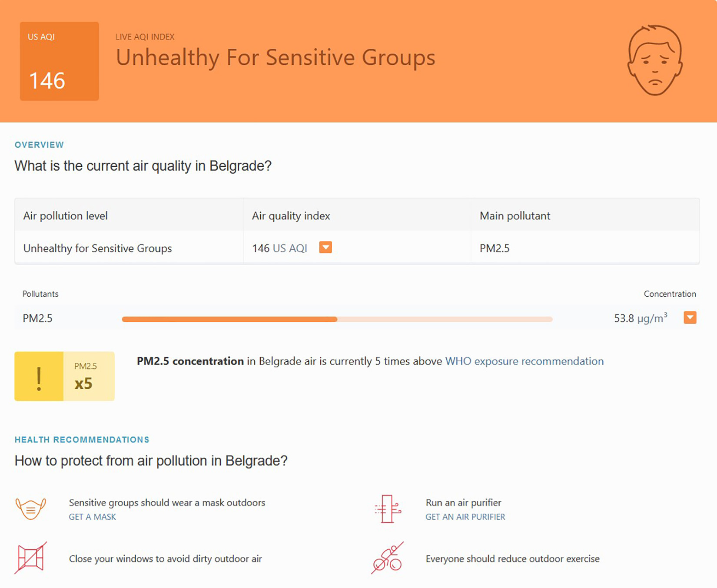Follow the GET AN AIR PURIFIER link

click(465, 517)
